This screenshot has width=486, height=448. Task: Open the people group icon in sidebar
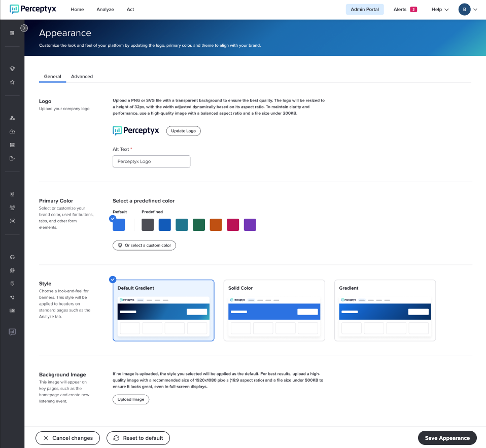[12, 208]
